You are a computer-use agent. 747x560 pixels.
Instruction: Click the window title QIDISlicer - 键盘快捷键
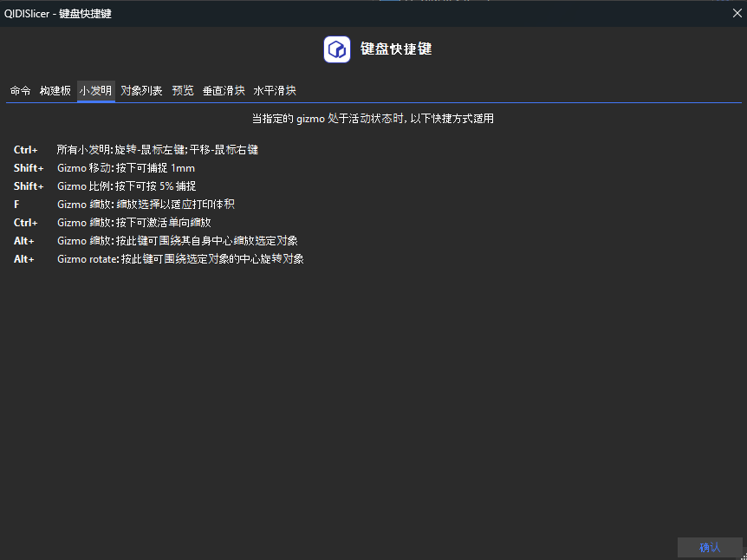click(x=58, y=13)
